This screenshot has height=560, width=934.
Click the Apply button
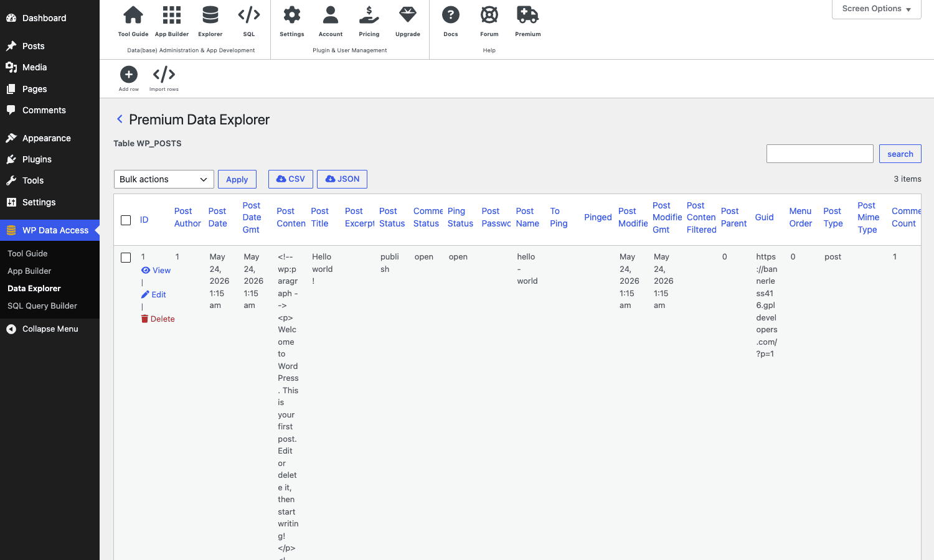(237, 179)
